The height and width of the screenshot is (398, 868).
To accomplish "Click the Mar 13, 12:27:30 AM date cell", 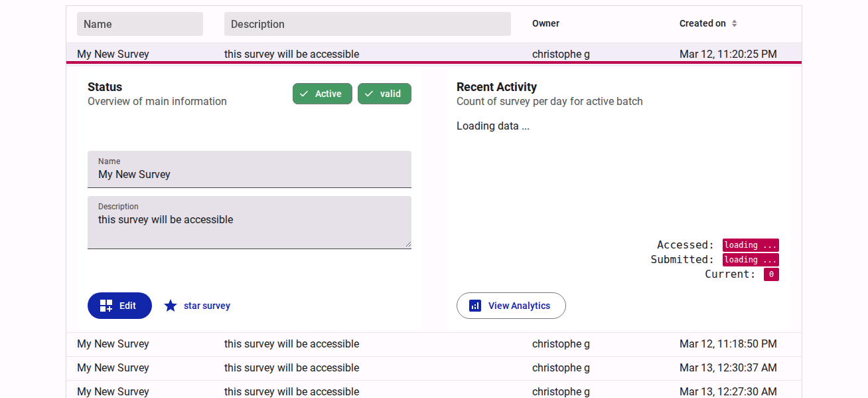I will [728, 391].
